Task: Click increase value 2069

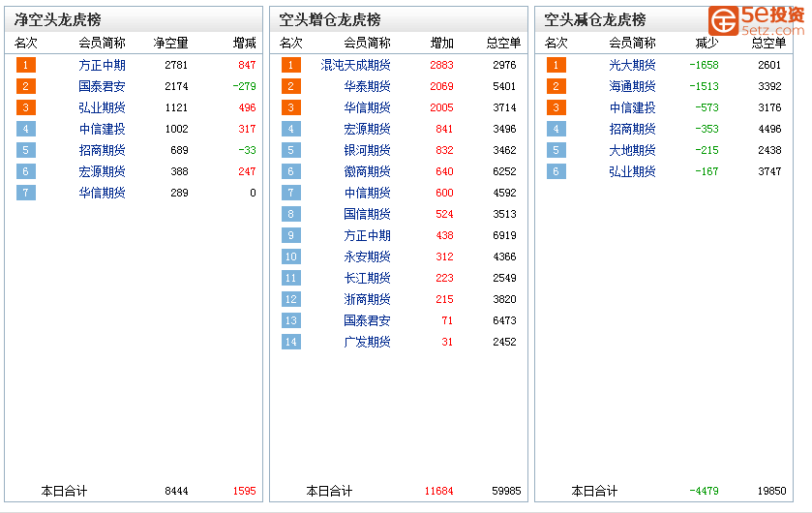Action: [x=441, y=86]
